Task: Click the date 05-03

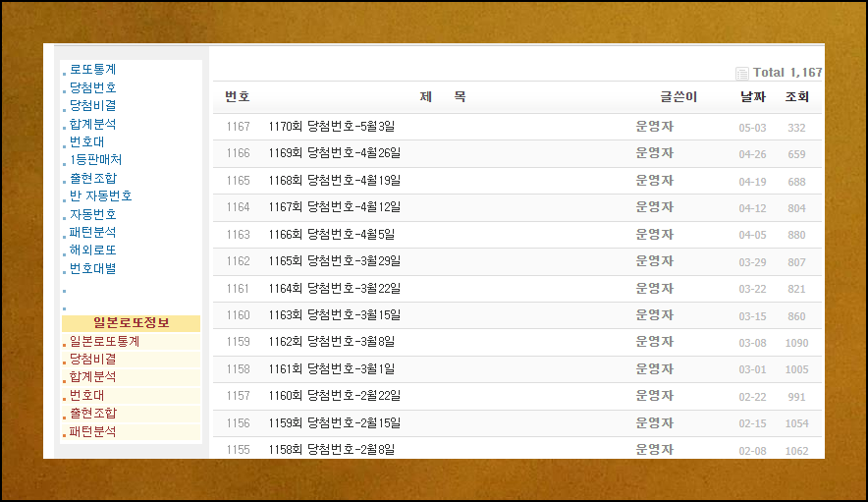Action: [753, 128]
